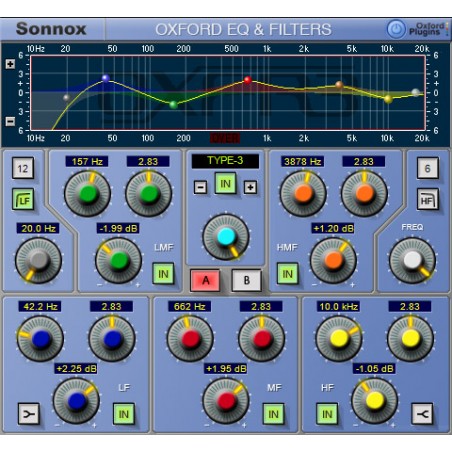
Task: Click the -1.05 dB value field
Action: tap(374, 369)
